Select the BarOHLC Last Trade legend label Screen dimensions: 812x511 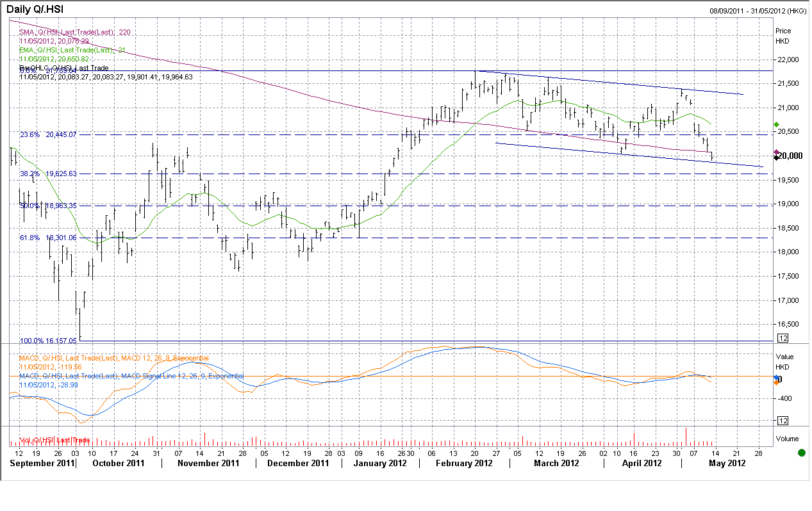(x=64, y=68)
